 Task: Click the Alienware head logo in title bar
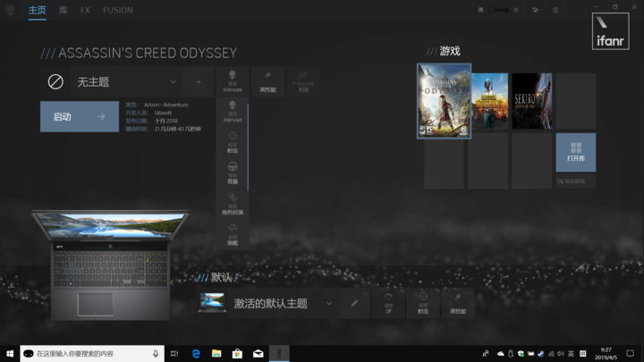[10, 10]
